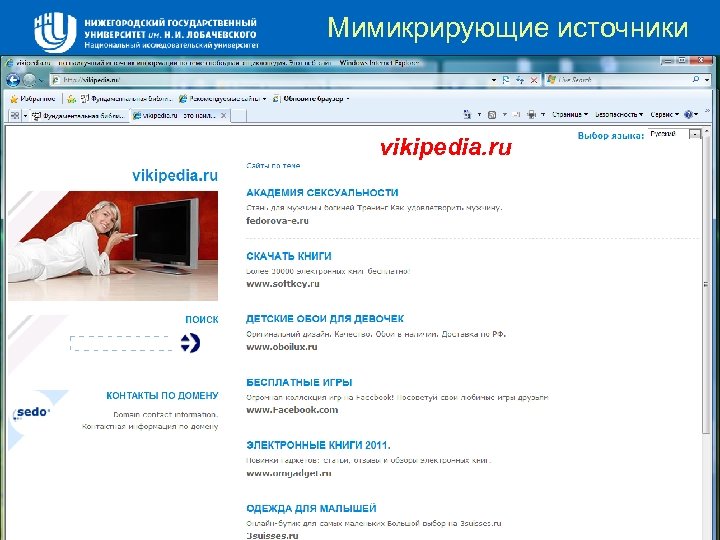Click the compatibility view icon

tap(506, 80)
